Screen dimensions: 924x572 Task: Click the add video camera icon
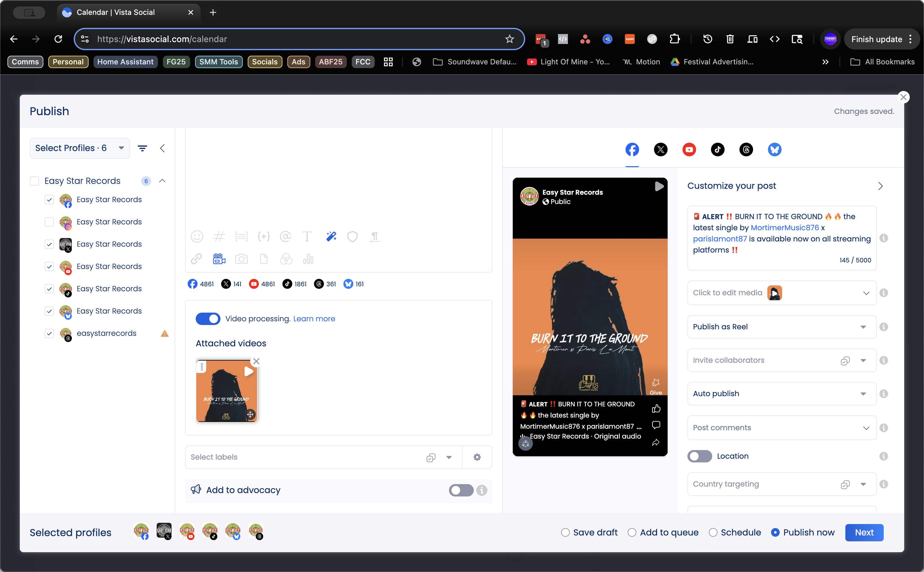pyautogui.click(x=219, y=259)
